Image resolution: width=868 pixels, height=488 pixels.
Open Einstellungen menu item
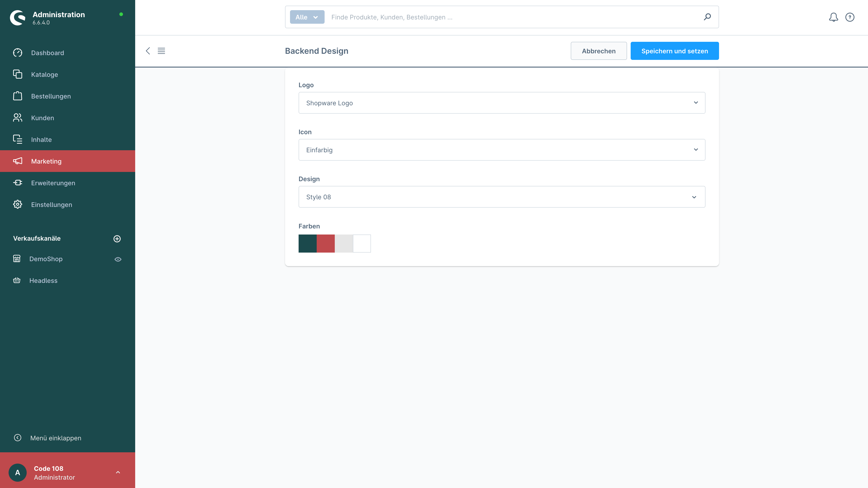click(67, 204)
